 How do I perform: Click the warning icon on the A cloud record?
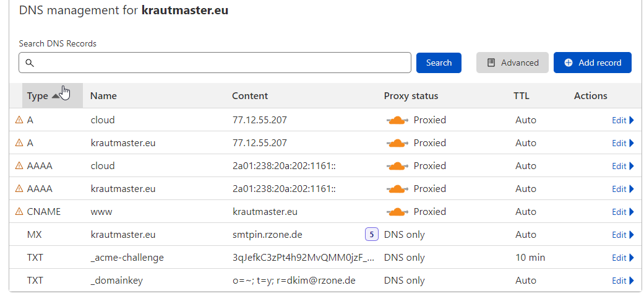coord(19,120)
